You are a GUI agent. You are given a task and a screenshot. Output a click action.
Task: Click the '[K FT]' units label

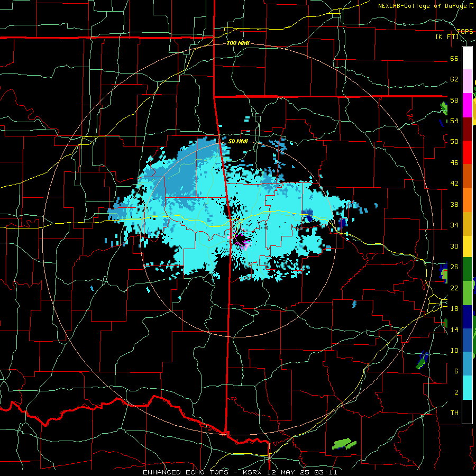click(447, 37)
